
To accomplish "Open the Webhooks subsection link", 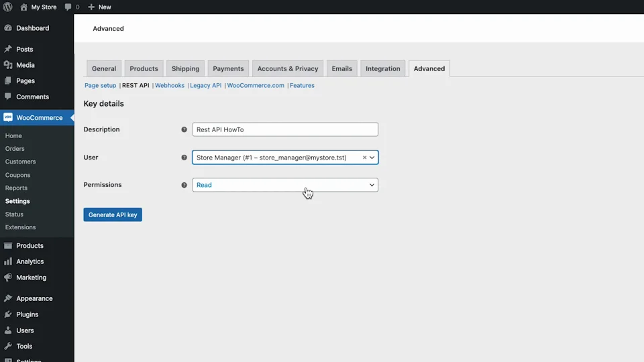I will click(170, 85).
